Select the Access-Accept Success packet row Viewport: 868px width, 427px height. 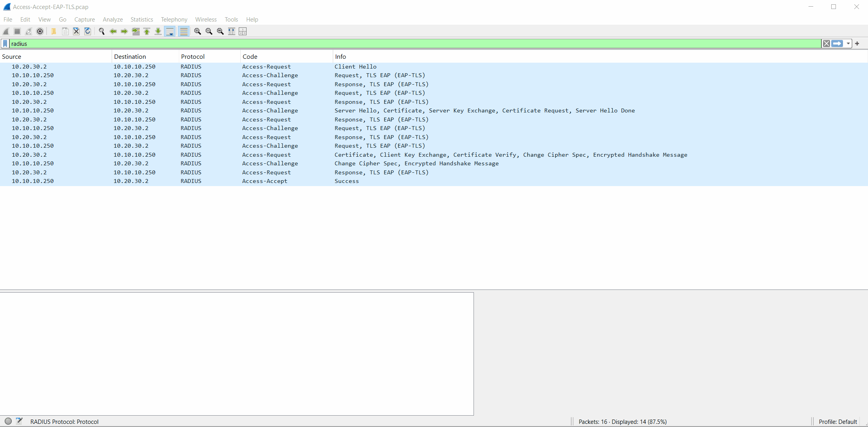pos(434,181)
